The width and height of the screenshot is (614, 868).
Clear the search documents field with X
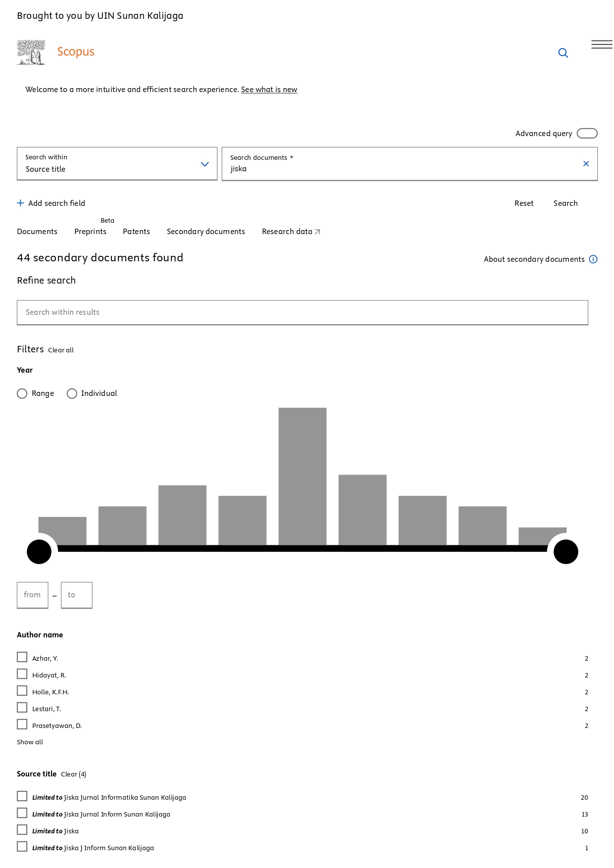tap(586, 164)
